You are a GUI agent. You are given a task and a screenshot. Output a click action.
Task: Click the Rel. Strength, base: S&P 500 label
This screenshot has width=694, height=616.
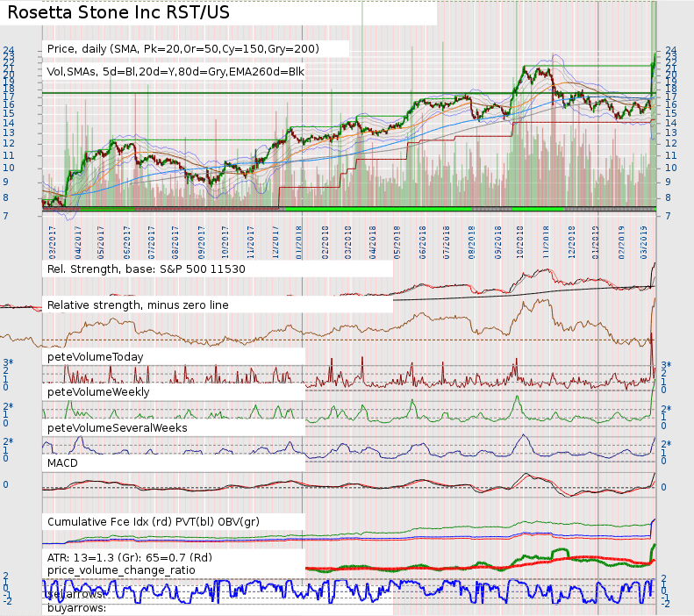[146, 269]
